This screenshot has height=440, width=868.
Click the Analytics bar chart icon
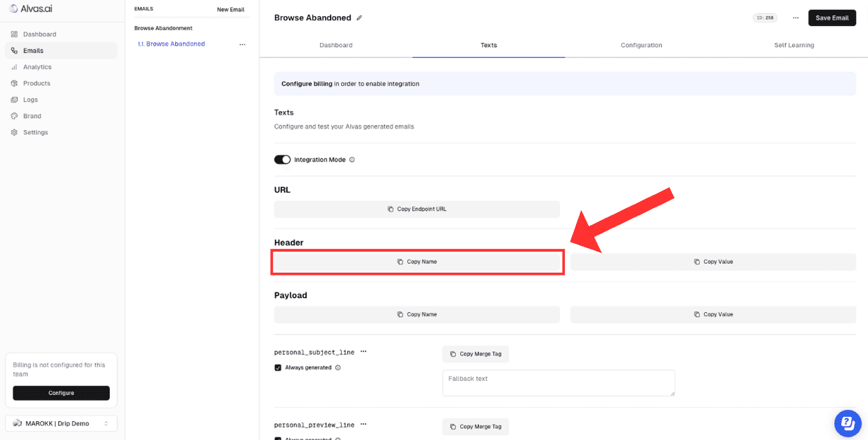[14, 67]
